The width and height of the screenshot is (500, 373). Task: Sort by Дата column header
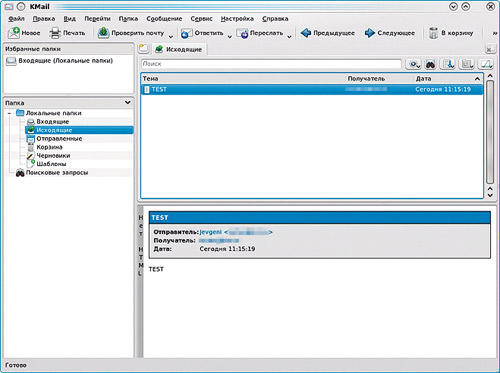(448, 79)
